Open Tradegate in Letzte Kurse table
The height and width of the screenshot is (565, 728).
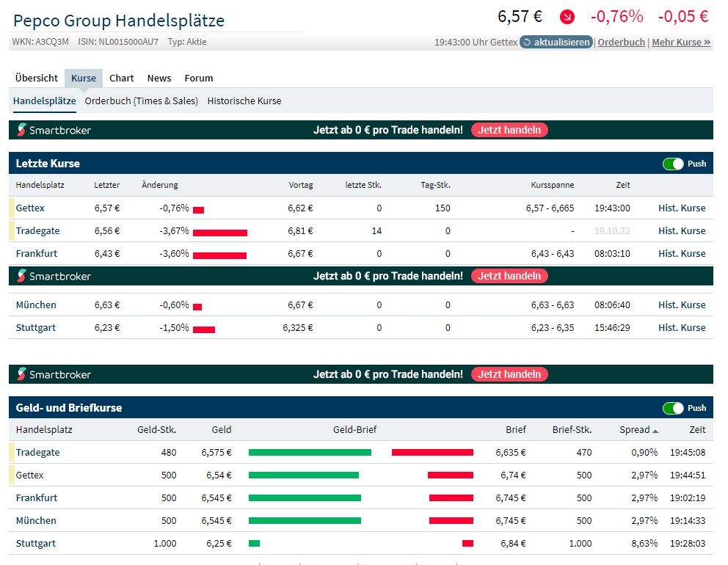tap(37, 230)
